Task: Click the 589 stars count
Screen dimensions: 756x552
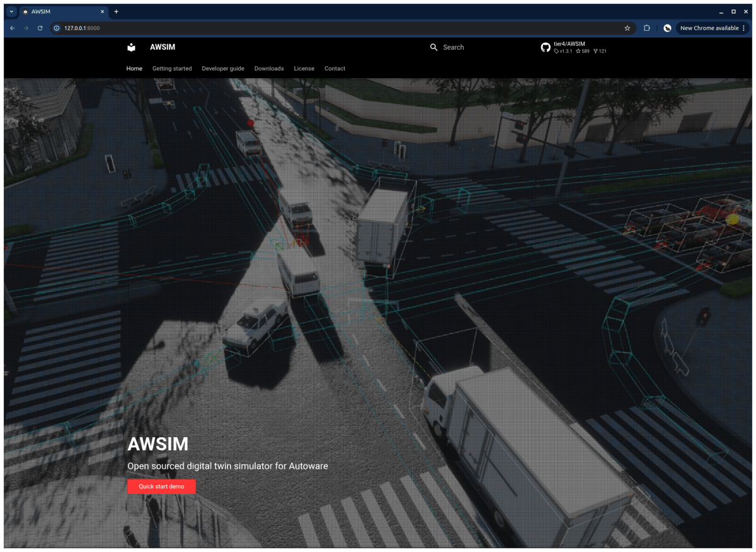Action: (x=583, y=51)
